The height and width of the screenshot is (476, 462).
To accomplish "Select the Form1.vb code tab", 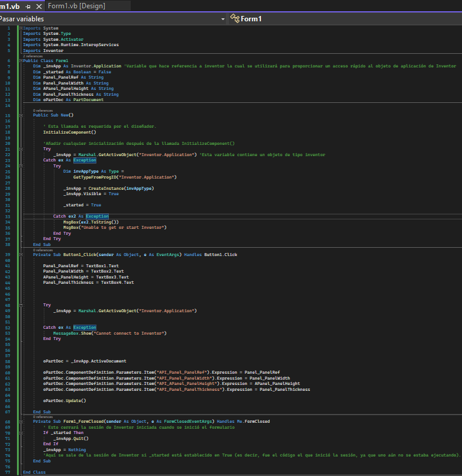I will pos(9,6).
